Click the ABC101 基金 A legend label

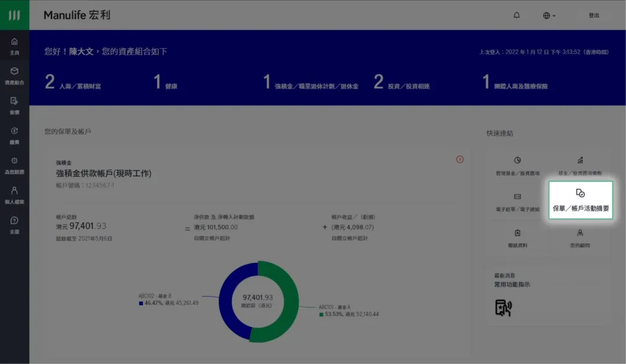pyautogui.click(x=334, y=307)
